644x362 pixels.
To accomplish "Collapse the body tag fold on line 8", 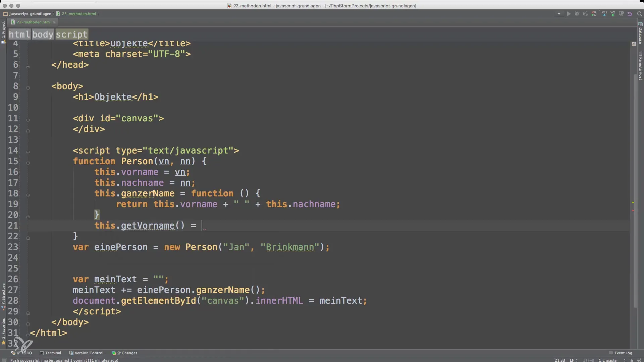I will click(28, 88).
